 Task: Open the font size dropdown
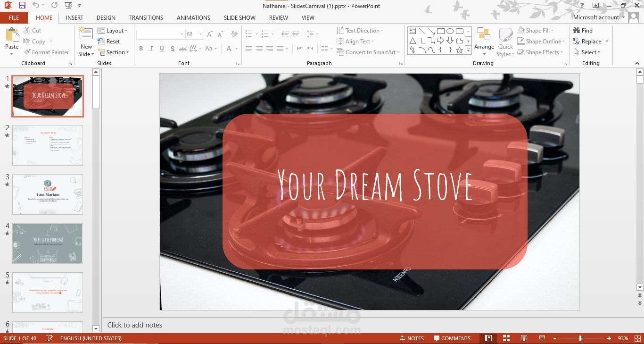pyautogui.click(x=201, y=34)
